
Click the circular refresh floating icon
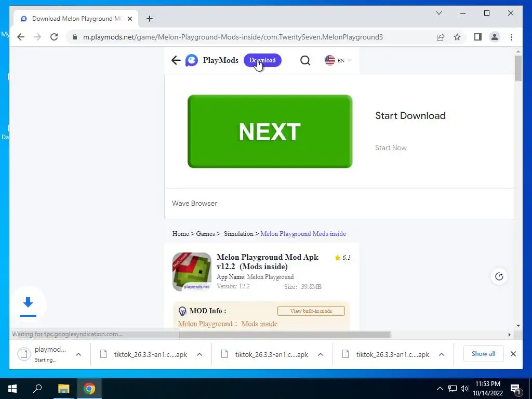[x=499, y=276]
